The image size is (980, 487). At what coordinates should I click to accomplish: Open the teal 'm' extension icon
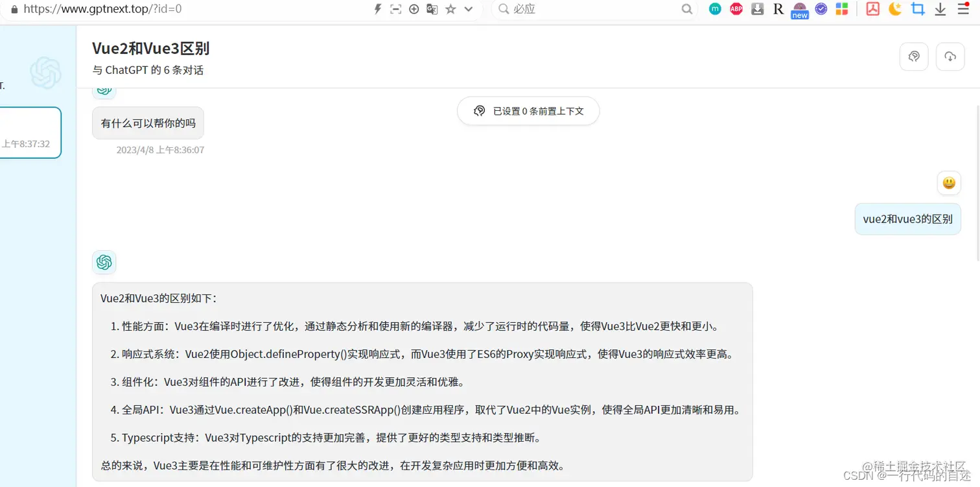pos(715,9)
